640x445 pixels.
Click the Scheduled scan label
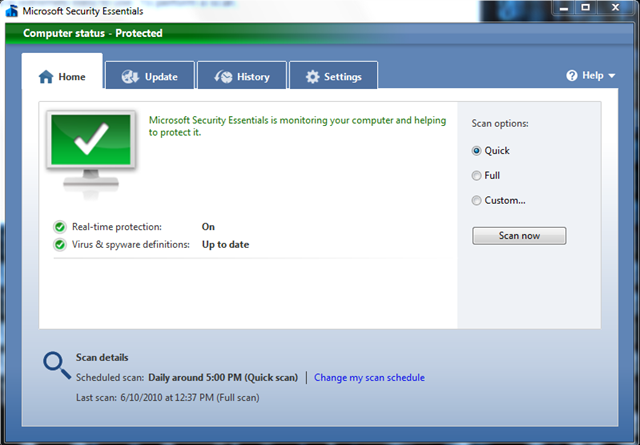click(x=110, y=378)
